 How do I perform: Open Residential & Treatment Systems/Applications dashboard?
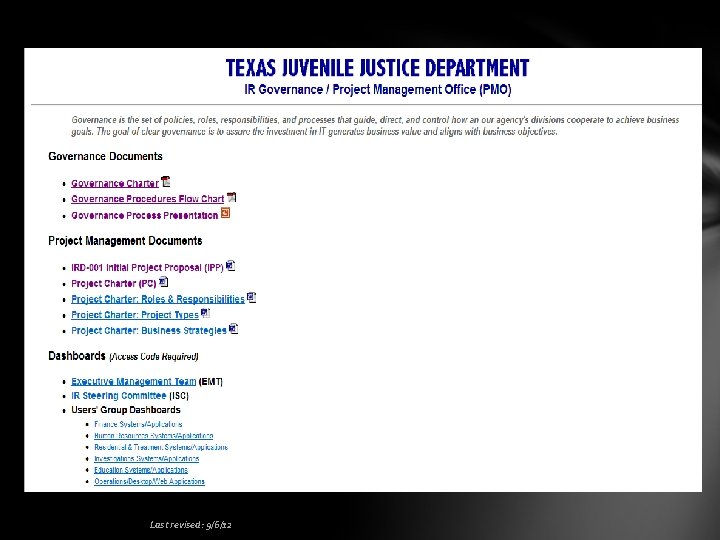[161, 447]
